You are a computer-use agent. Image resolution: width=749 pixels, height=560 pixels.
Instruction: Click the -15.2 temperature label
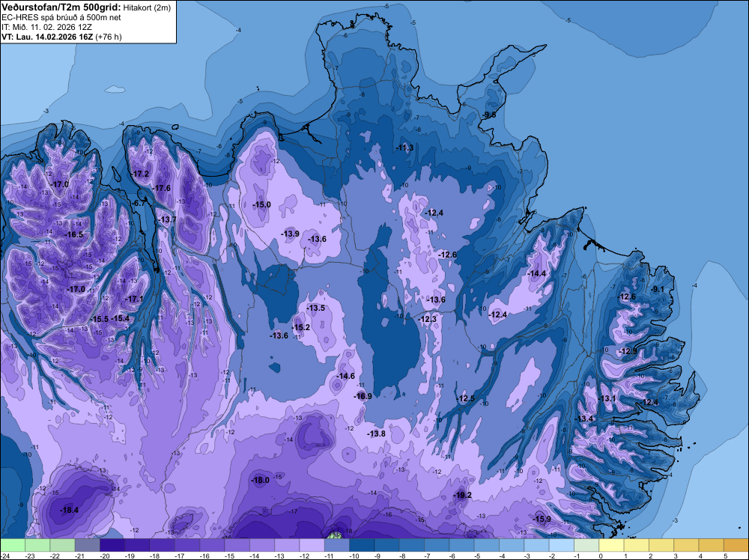coord(301,327)
